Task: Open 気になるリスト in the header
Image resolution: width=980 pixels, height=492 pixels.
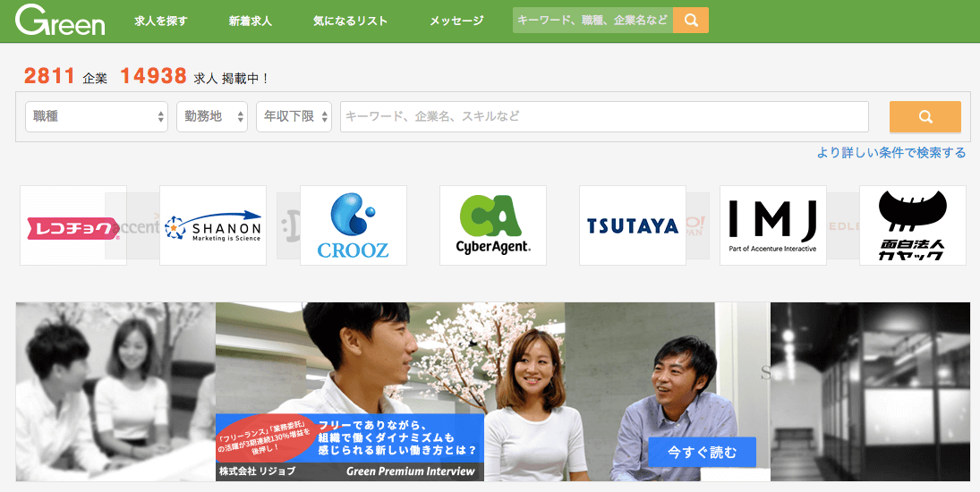Action: [351, 21]
